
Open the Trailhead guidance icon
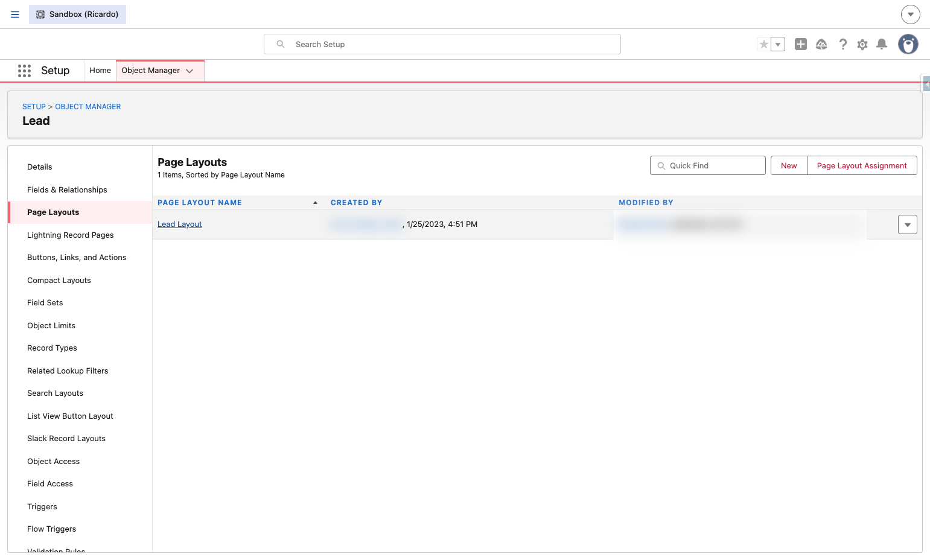coord(821,44)
